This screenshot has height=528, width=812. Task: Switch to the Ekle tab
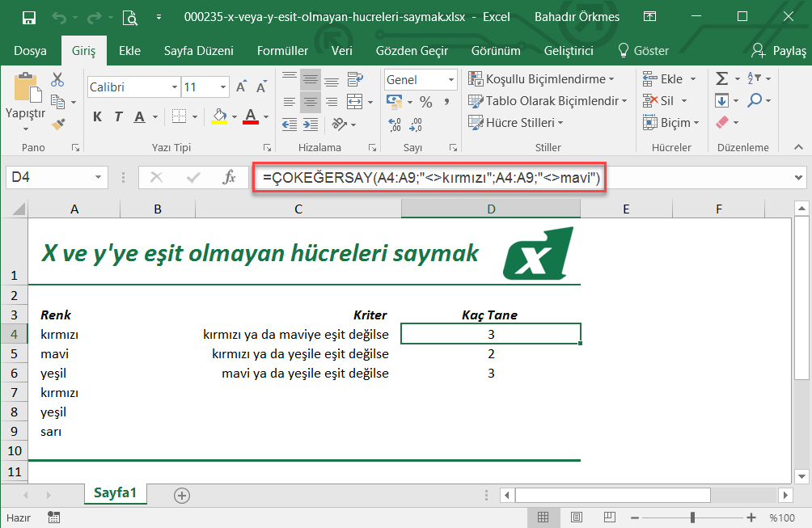point(129,51)
